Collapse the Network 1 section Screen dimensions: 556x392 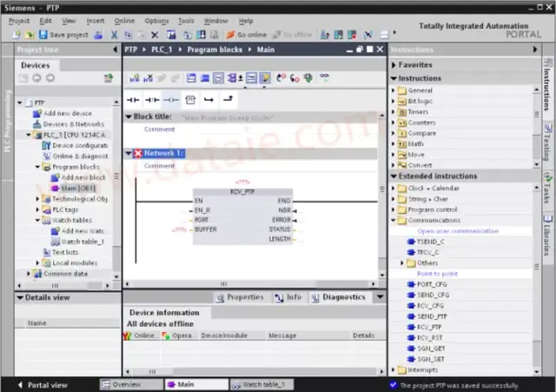129,153
